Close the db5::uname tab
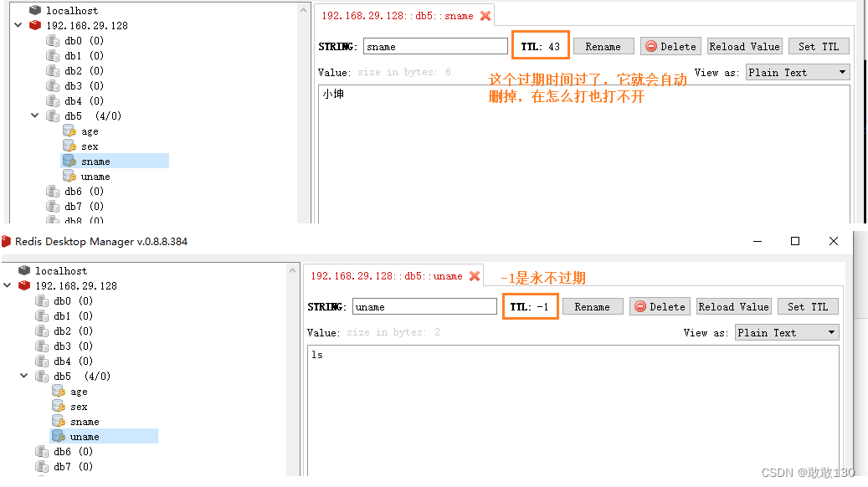This screenshot has height=487, width=868. click(x=475, y=275)
